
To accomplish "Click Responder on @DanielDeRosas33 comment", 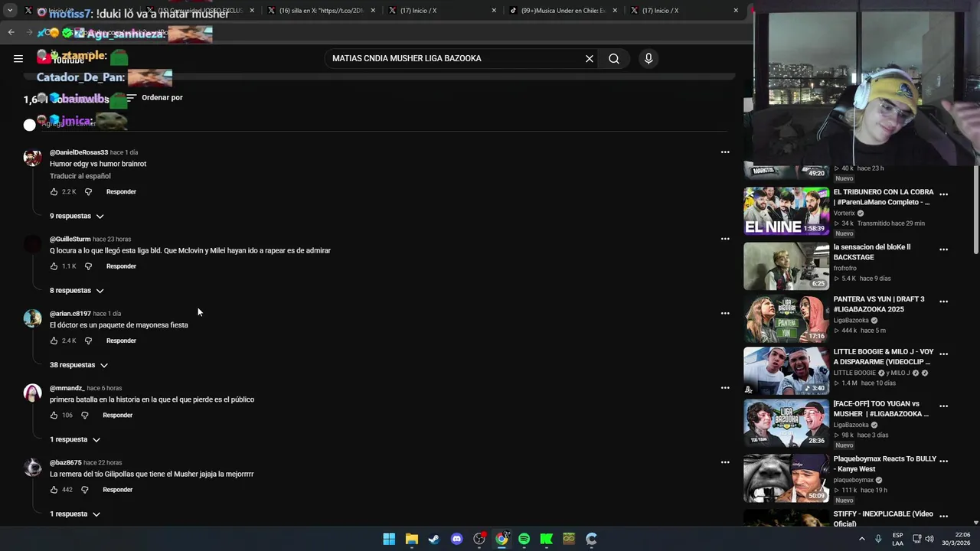I will pos(121,192).
